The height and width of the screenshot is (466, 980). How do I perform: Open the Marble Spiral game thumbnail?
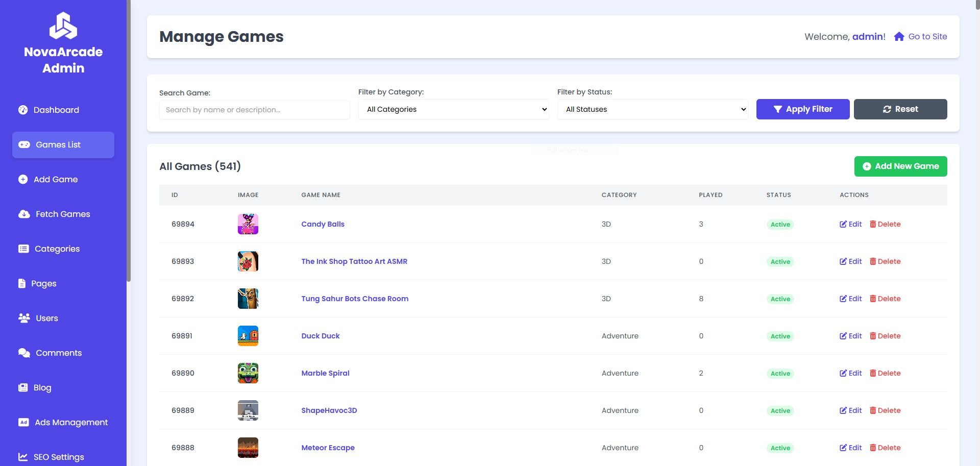pos(248,373)
